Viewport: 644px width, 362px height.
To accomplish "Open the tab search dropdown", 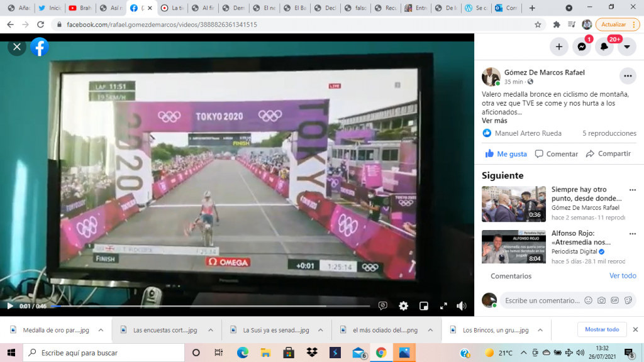I will tap(569, 8).
